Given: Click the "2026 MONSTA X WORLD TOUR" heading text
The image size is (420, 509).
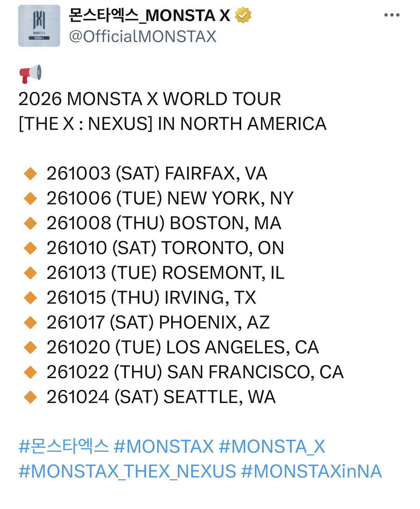Looking at the screenshot, I should coord(150,99).
